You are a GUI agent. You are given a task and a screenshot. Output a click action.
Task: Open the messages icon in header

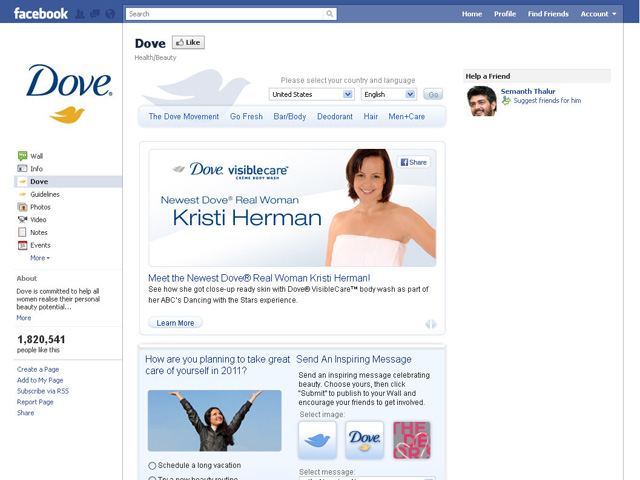(x=95, y=14)
